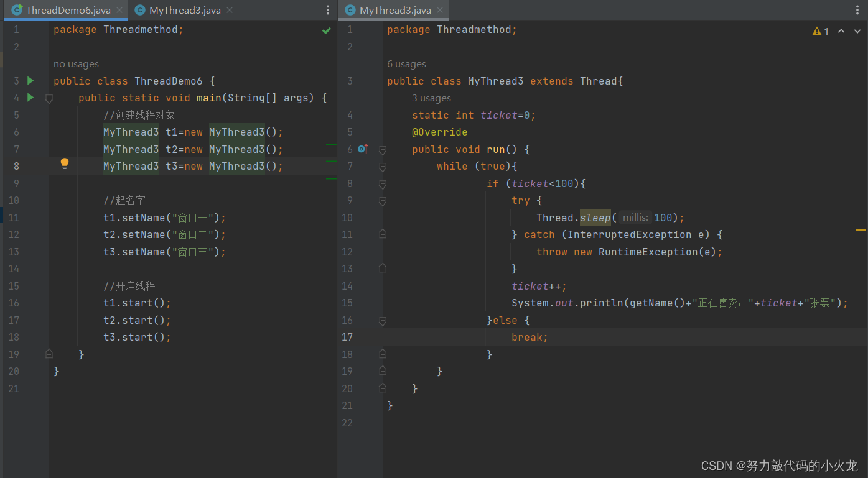Collapse the run() method fold marker
Viewport: 868px width, 478px height.
tap(383, 150)
